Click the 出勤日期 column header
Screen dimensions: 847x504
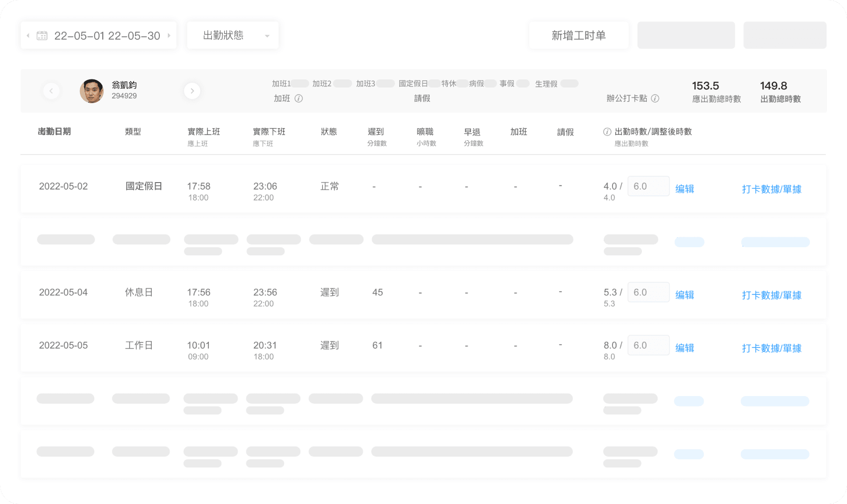click(x=54, y=132)
